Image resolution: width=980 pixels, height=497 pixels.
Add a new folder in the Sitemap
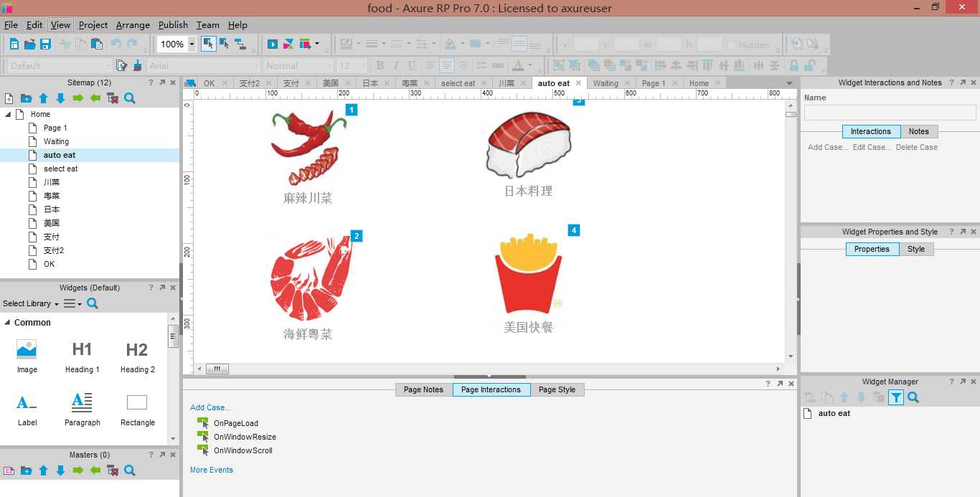pos(26,98)
